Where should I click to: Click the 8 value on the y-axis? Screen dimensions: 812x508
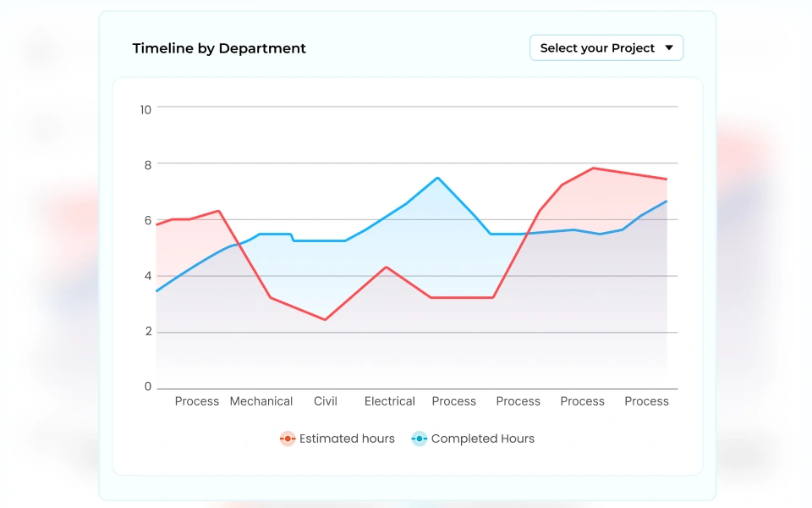tap(147, 165)
